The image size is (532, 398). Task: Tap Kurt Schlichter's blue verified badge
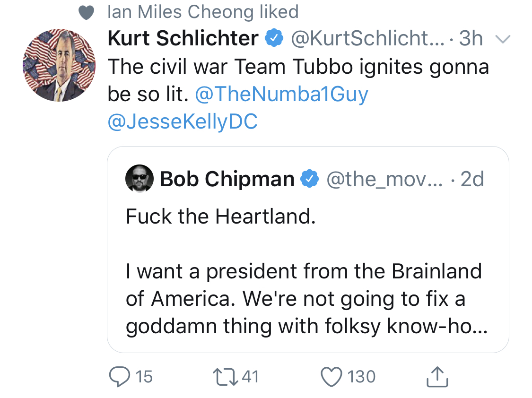click(x=274, y=38)
